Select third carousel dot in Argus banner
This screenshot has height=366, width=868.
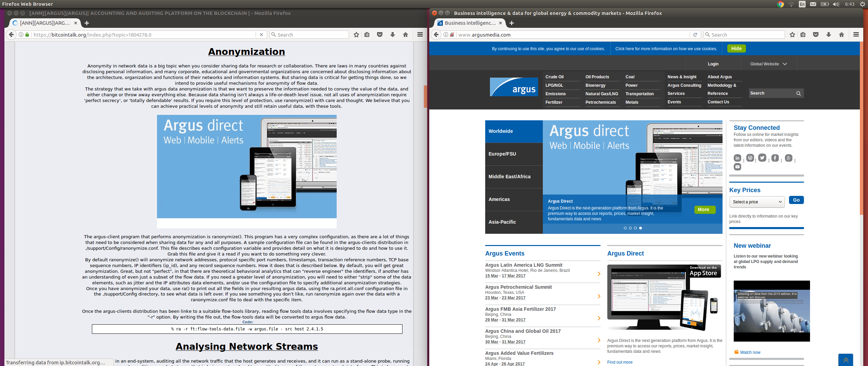635,228
